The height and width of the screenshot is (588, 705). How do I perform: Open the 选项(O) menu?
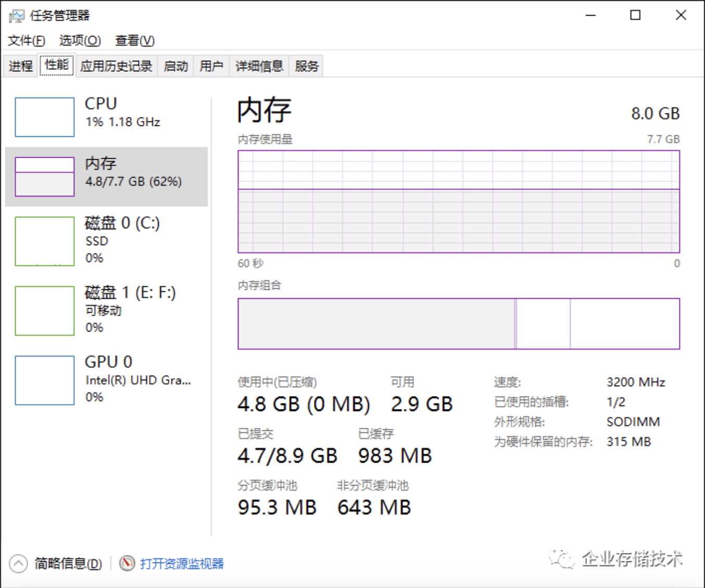(80, 41)
